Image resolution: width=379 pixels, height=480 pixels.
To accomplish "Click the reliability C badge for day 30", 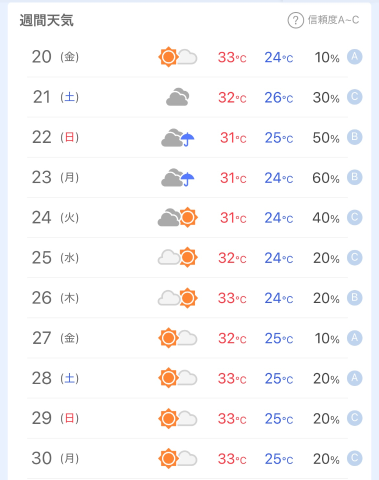I will (x=355, y=458).
